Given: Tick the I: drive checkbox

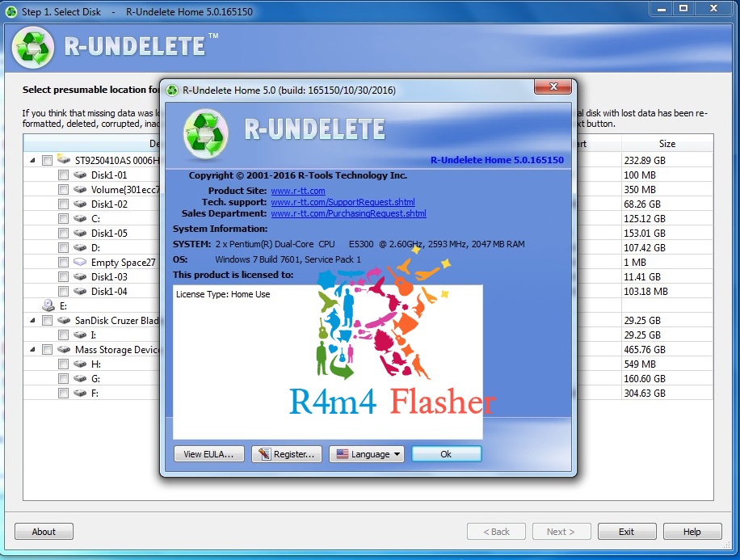Looking at the screenshot, I should point(63,335).
